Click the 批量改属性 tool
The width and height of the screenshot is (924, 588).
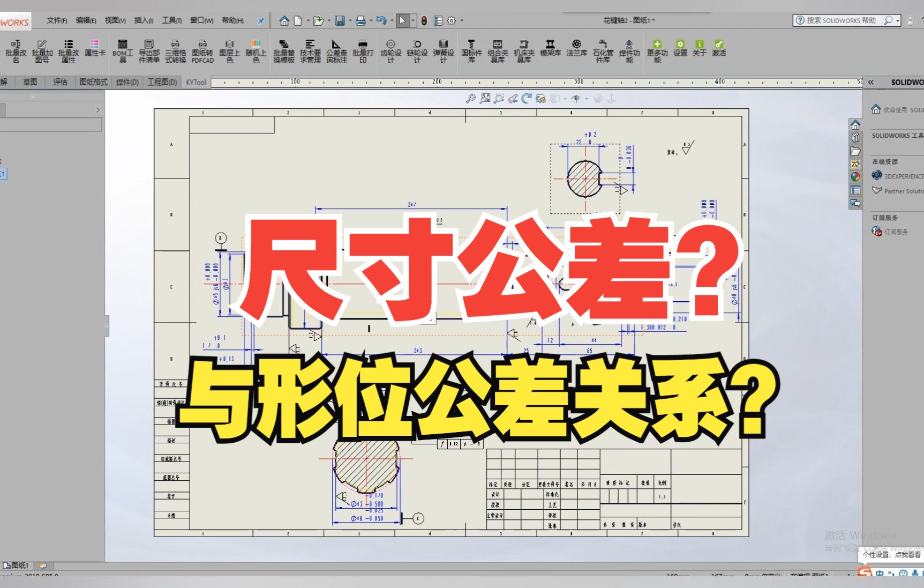69,51
